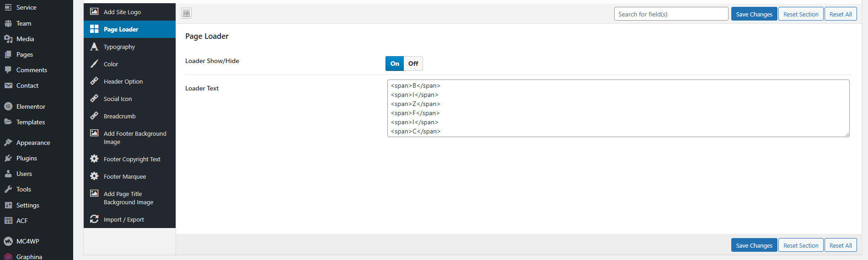Click the Add Site Logo image icon

94,11
